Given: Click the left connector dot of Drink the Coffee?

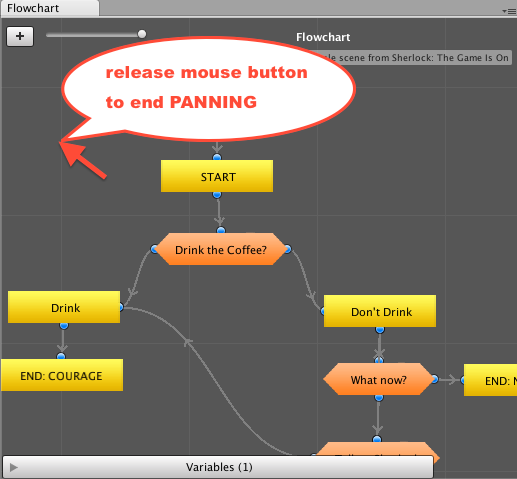Looking at the screenshot, I should pos(154,249).
